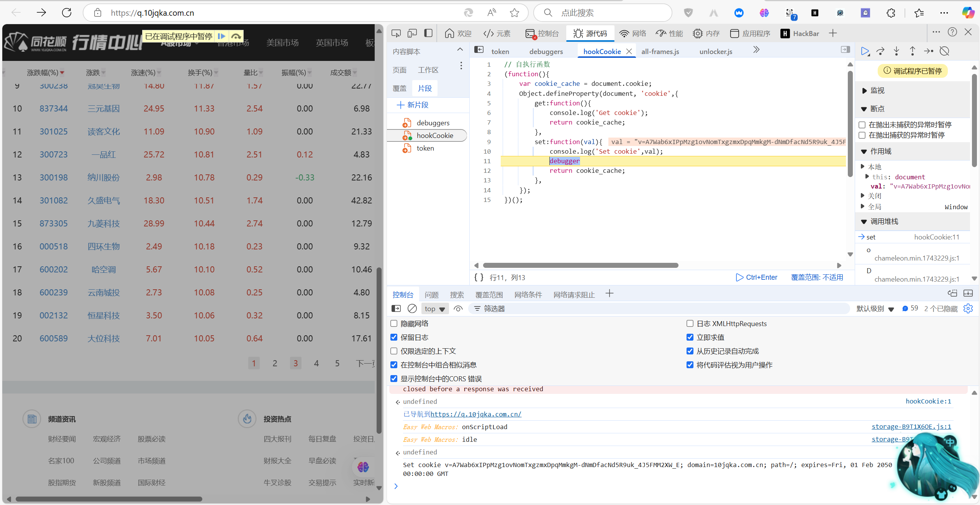Enable the 隐藏网络 checkbox

point(394,323)
